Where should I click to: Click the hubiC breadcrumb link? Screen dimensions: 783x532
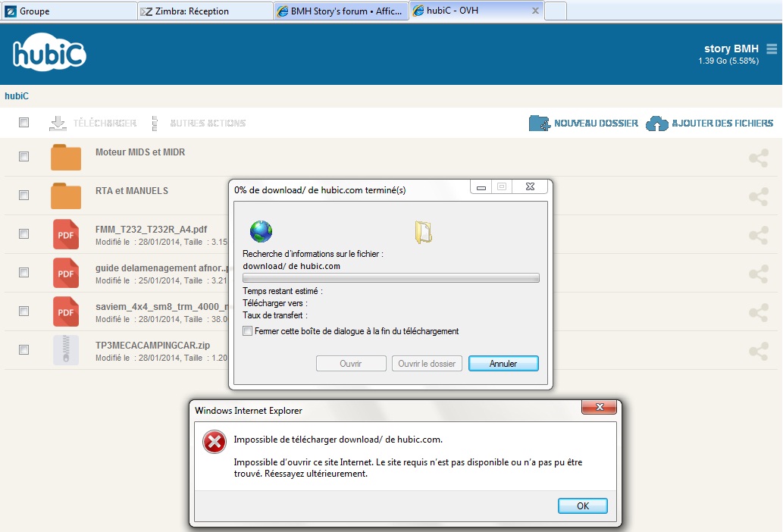pyautogui.click(x=17, y=96)
